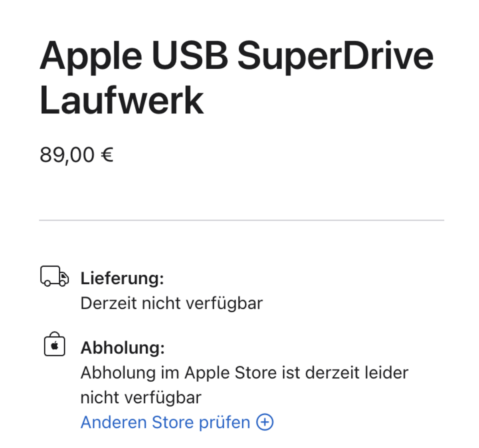479x448 pixels.
Task: Click the Apple shopping bag pickup icon
Action: point(55,344)
